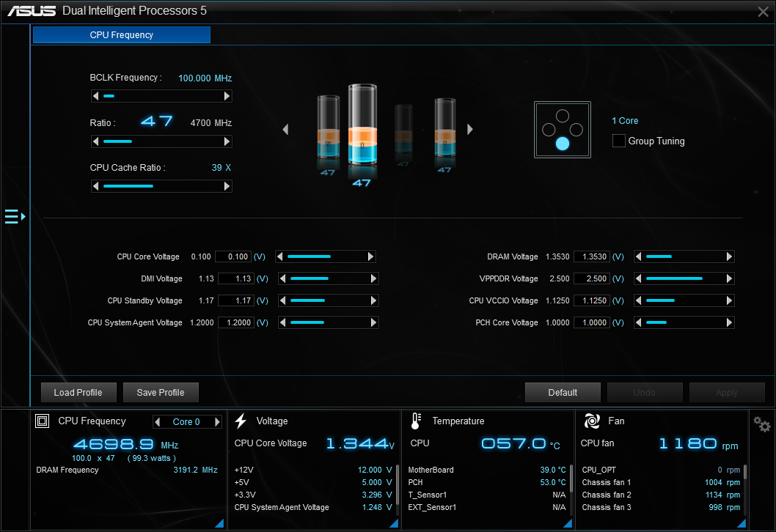Screen dimensions: 776x532
Task: Lower CPU Standby Voltage with left arrow
Action: coord(283,300)
